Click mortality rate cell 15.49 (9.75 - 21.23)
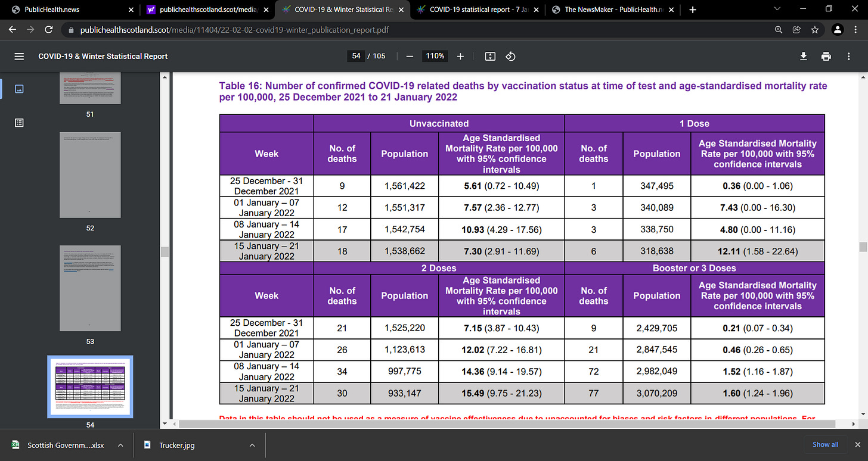This screenshot has width=868, height=461. coord(501,393)
